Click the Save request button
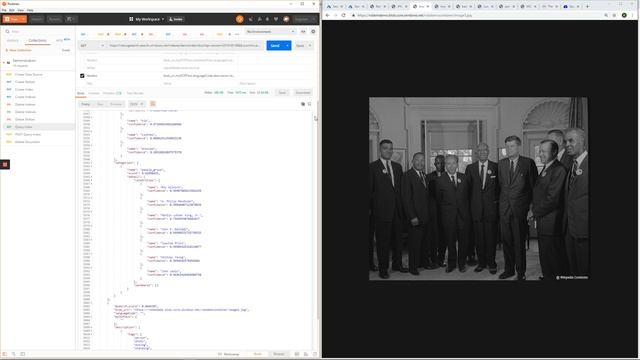This screenshot has width=640, height=360. coord(300,45)
